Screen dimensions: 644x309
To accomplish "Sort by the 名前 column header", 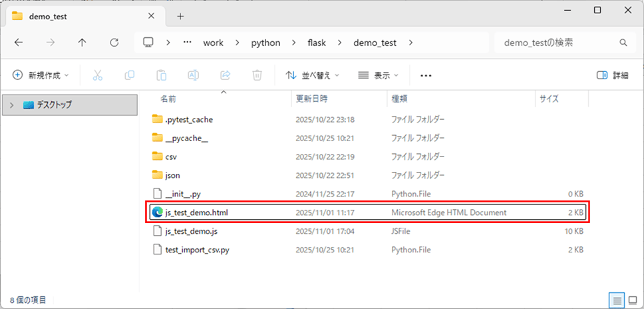I will point(168,99).
